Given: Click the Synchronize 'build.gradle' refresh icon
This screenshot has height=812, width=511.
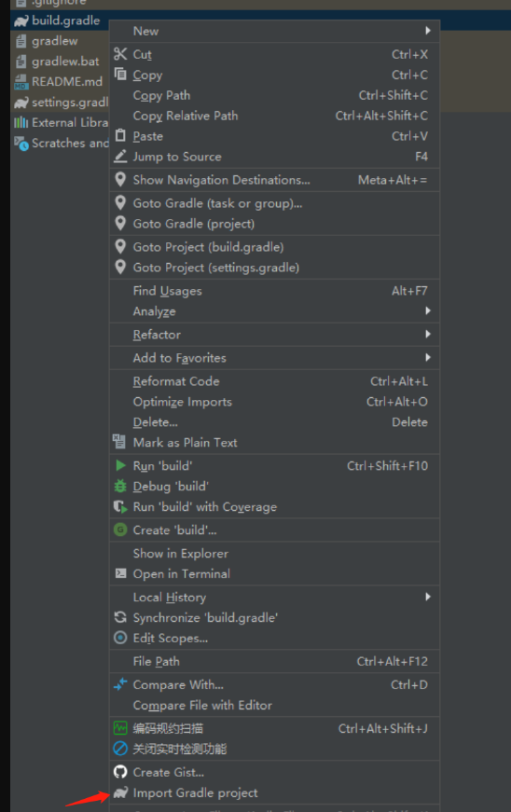Looking at the screenshot, I should [120, 617].
